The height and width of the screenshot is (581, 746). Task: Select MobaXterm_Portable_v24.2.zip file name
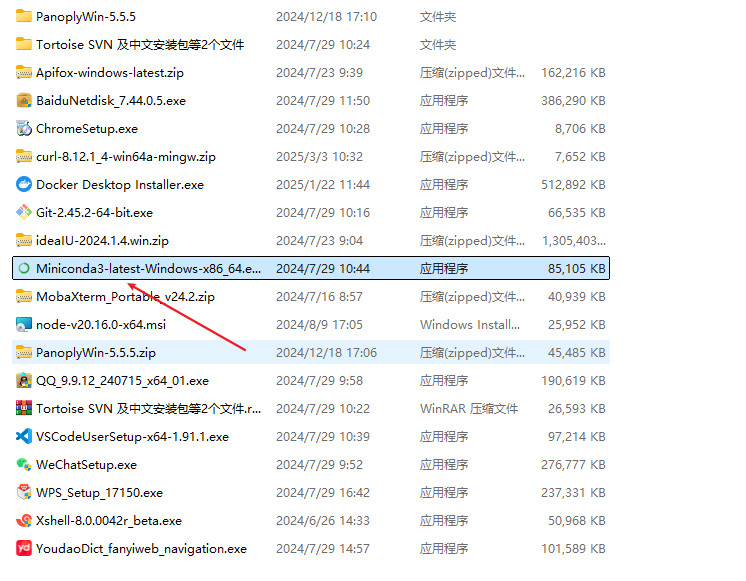click(126, 296)
